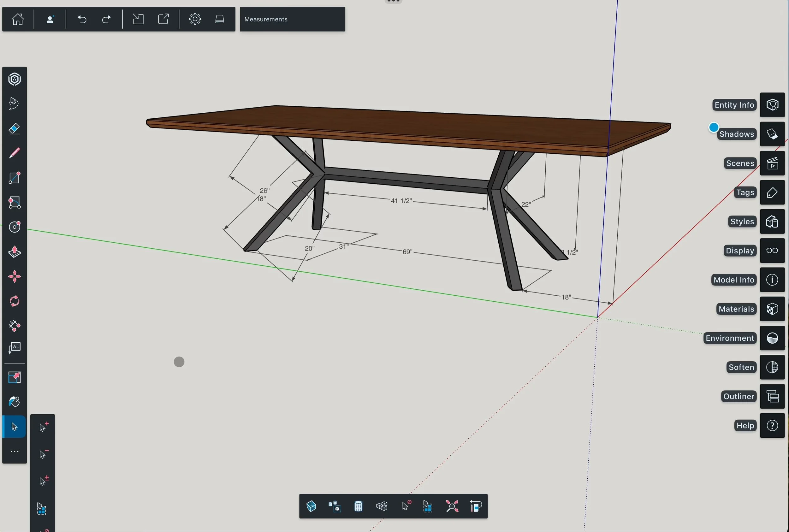Activate the Push/Pull tool
Screen dimensions: 789x532
[x=14, y=252]
